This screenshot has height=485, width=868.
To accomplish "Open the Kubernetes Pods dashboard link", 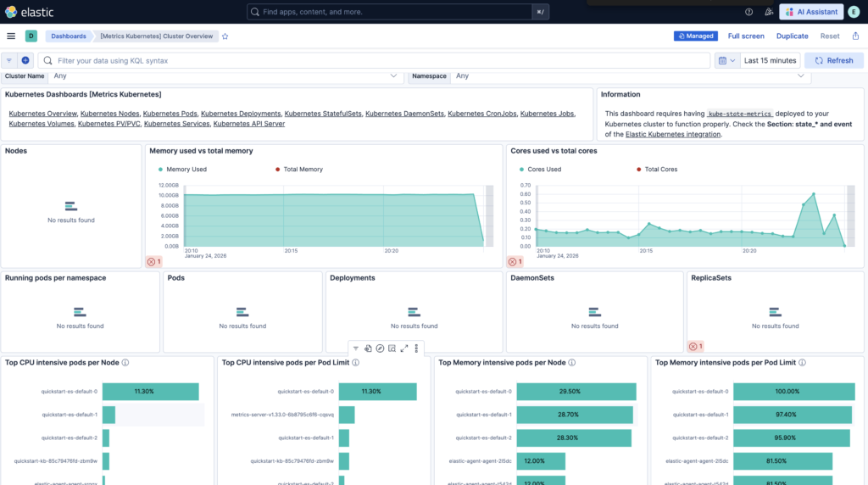I will (x=170, y=114).
